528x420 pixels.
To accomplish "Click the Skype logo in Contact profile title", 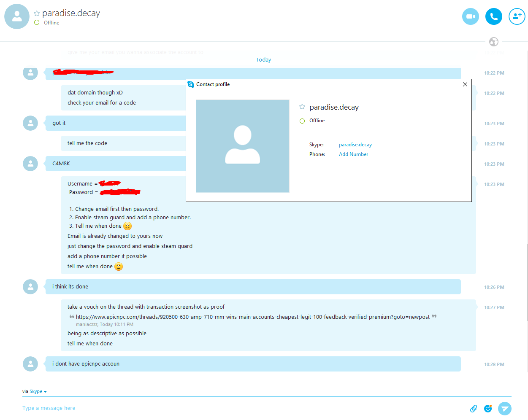I will pos(191,84).
